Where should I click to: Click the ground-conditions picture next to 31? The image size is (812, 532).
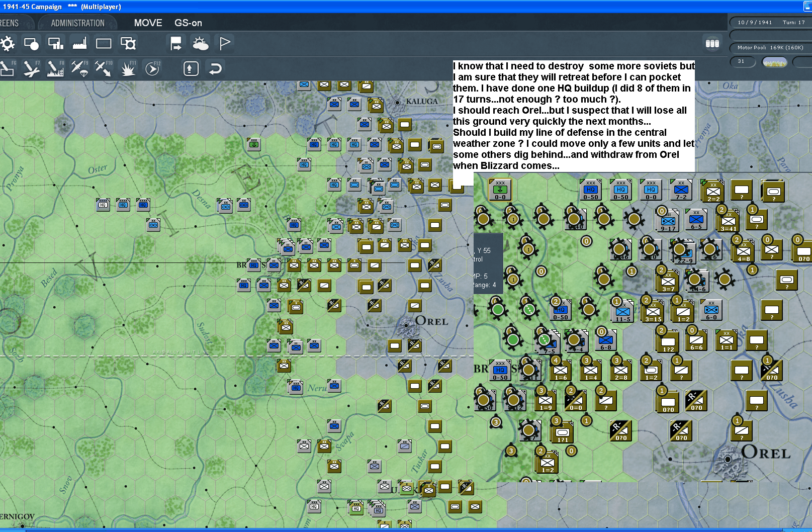coord(775,62)
